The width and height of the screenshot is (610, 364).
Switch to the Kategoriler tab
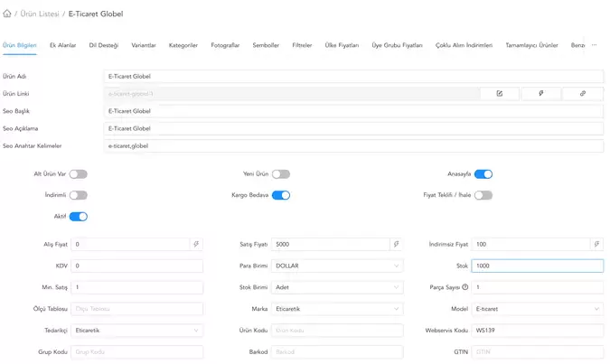[x=183, y=45]
